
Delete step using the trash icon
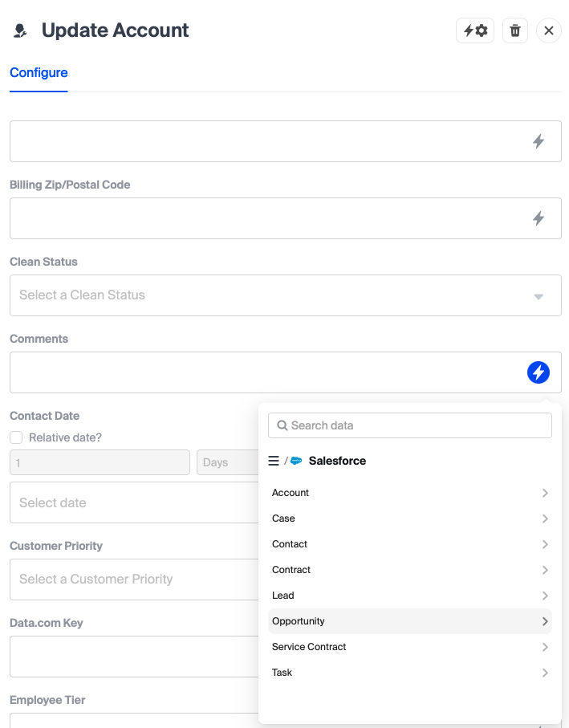[515, 31]
